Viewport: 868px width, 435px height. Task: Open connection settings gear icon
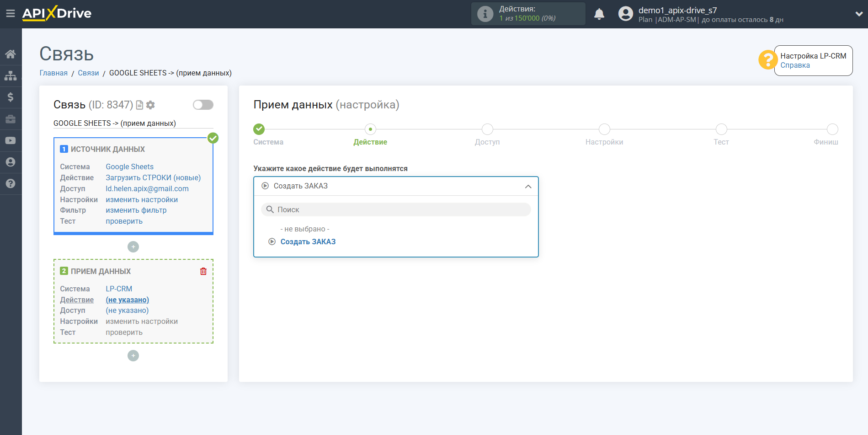pos(150,105)
